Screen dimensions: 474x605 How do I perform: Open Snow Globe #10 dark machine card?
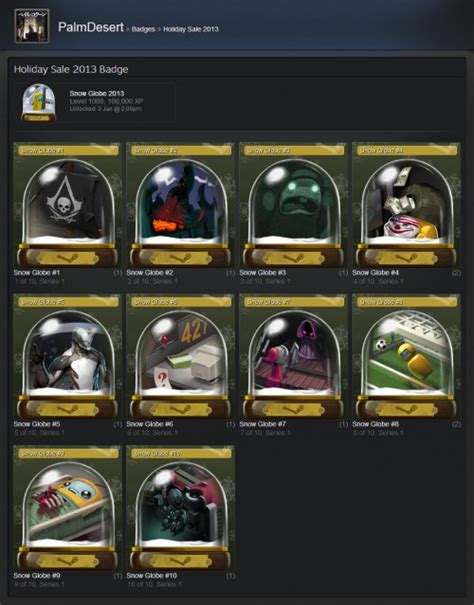pos(180,509)
